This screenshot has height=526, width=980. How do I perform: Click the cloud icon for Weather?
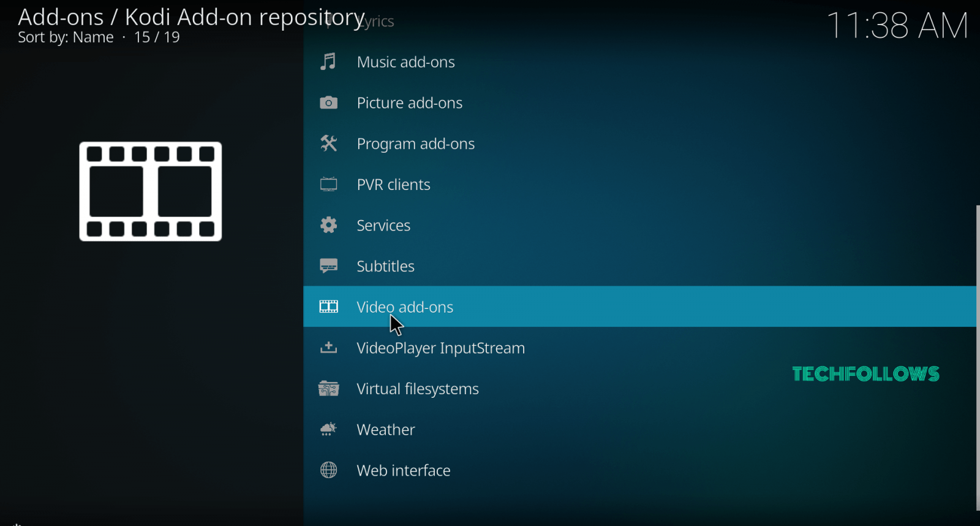point(328,429)
